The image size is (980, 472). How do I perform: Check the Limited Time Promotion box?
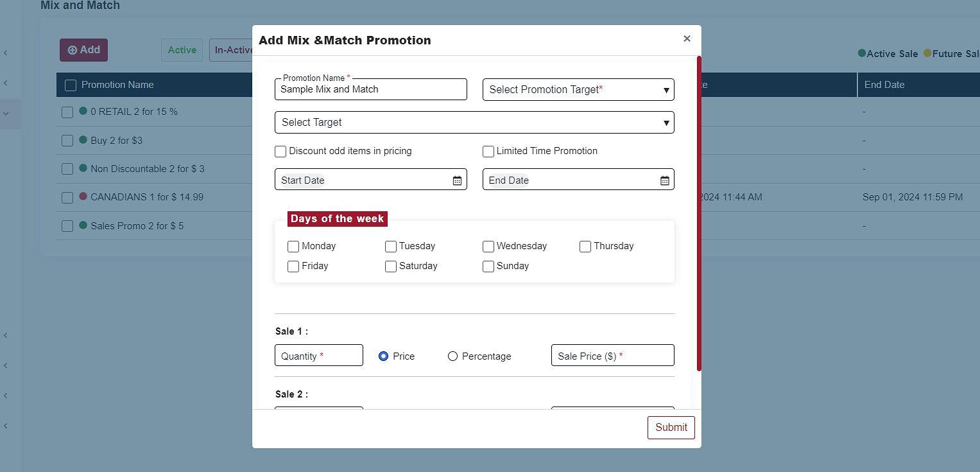pos(488,152)
